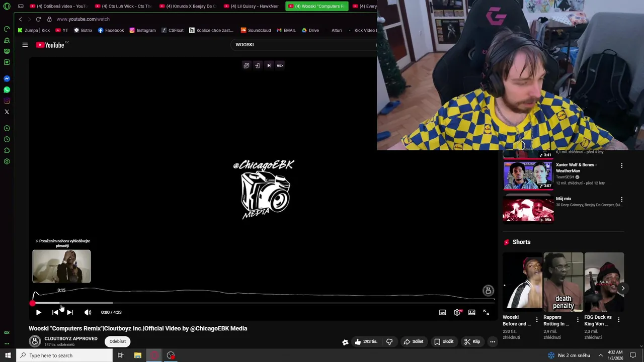Dislike the video

click(x=389, y=341)
